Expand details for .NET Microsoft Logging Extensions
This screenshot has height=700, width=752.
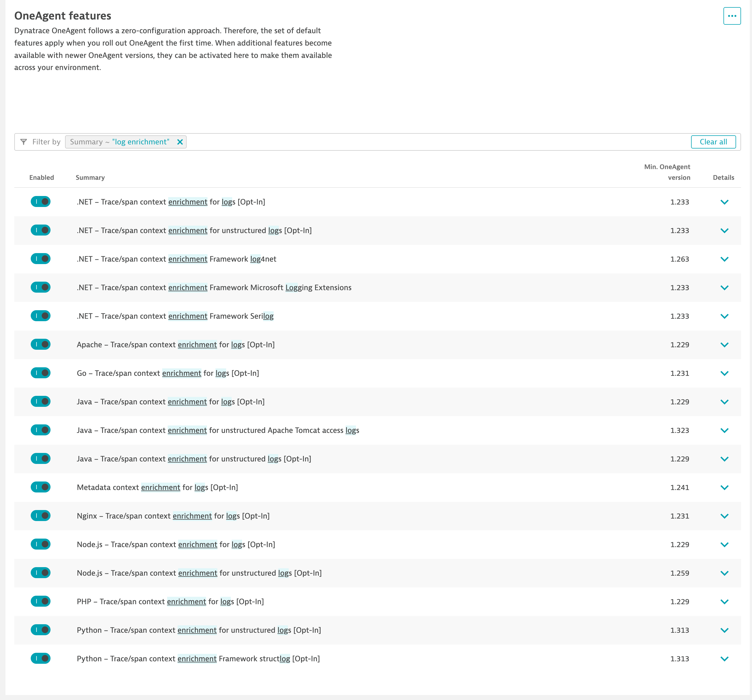724,288
